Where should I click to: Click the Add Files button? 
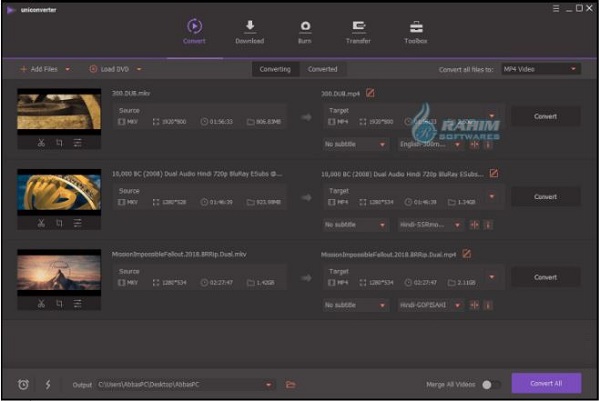tap(39, 69)
